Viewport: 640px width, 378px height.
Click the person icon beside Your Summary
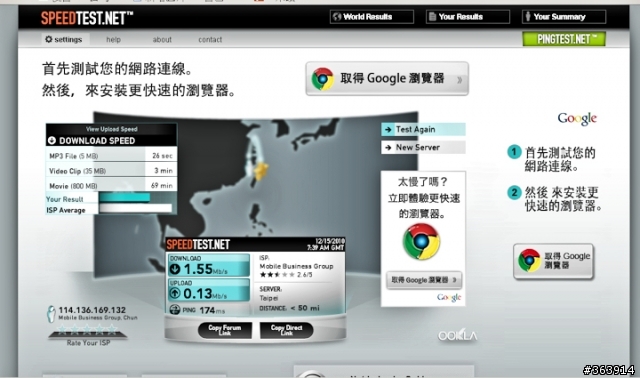click(528, 17)
